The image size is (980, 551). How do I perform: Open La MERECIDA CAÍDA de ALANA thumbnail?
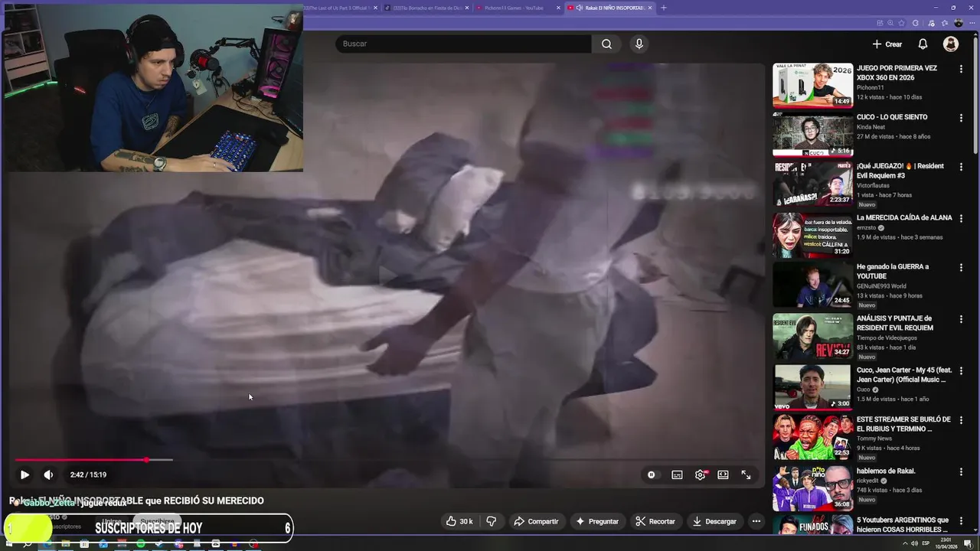[x=812, y=235]
